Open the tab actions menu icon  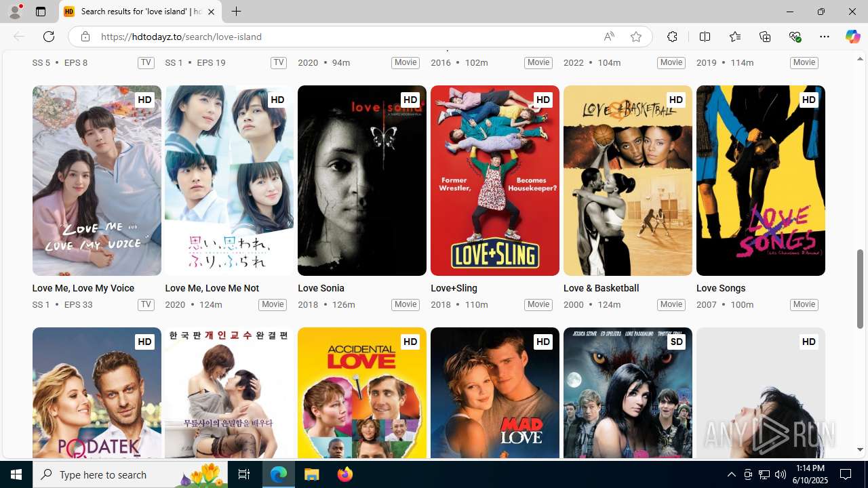[x=41, y=12]
